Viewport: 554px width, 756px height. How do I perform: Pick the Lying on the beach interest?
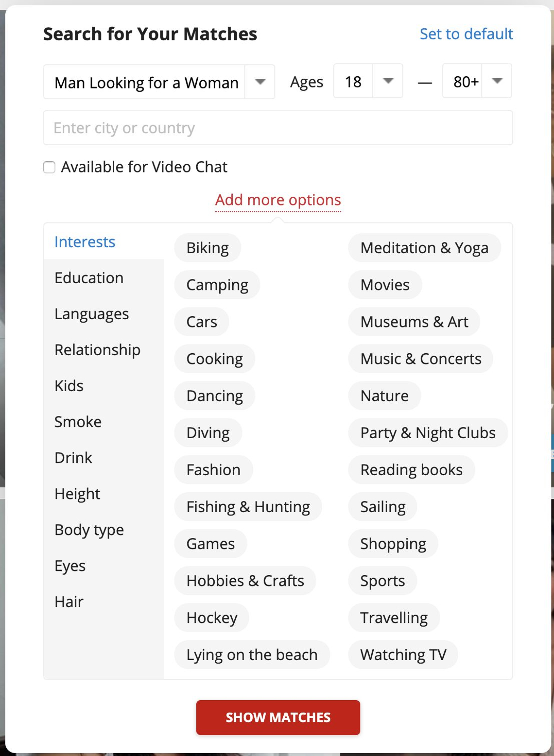pyautogui.click(x=252, y=654)
